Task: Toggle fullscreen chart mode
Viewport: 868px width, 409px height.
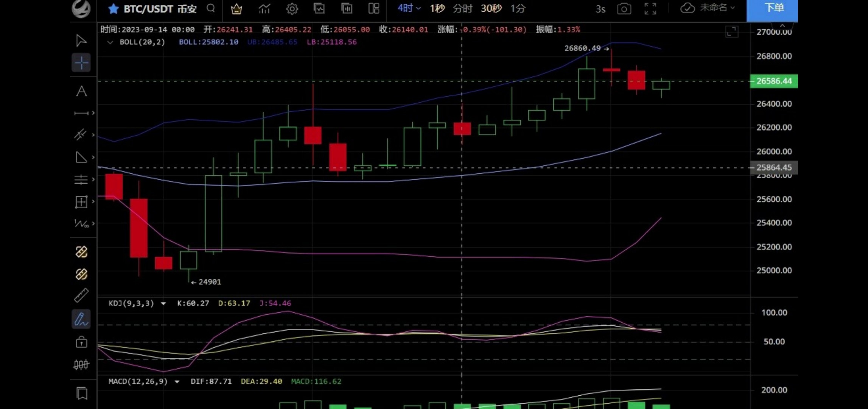Action: pyautogui.click(x=650, y=9)
